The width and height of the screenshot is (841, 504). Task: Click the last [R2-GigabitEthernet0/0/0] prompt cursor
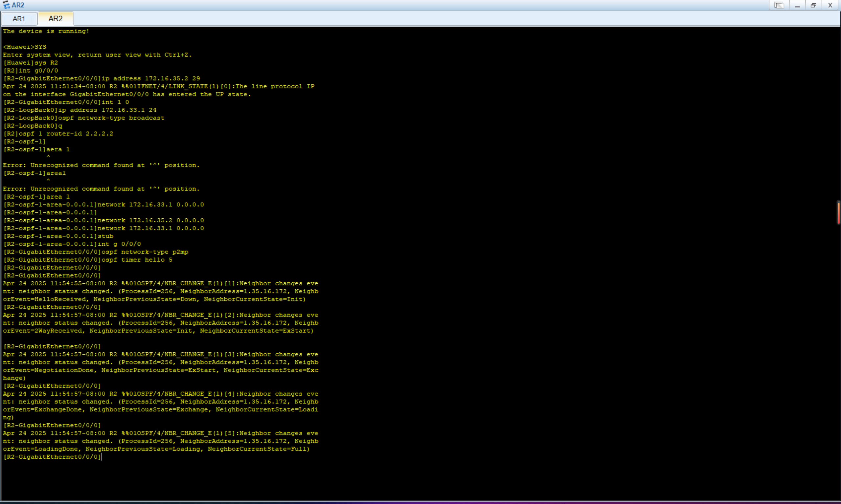[102, 457]
